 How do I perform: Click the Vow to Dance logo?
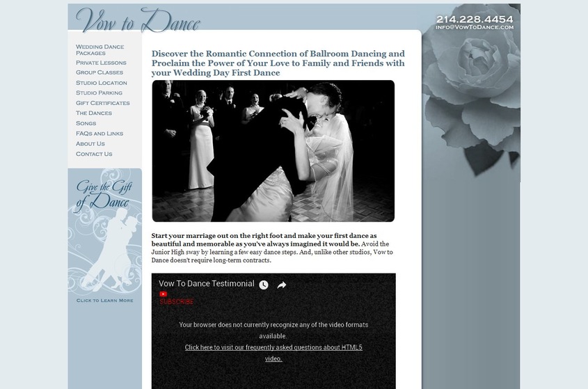coord(138,20)
